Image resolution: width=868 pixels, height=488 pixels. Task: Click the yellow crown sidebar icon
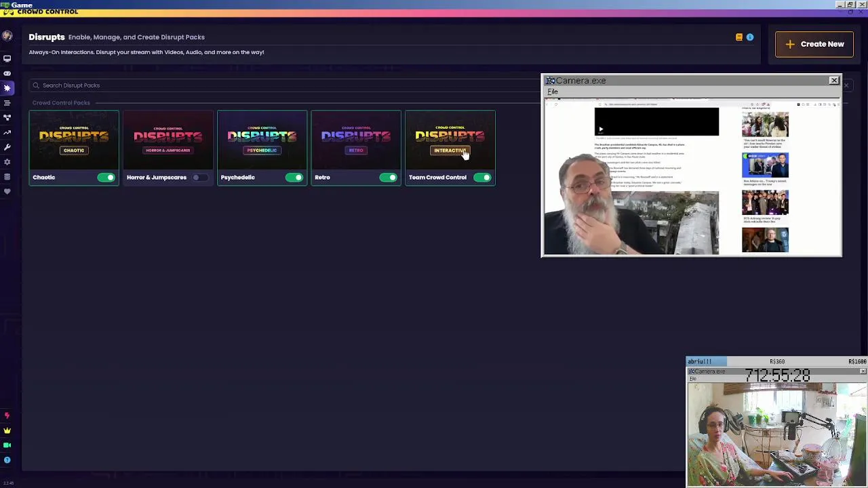pyautogui.click(x=7, y=430)
